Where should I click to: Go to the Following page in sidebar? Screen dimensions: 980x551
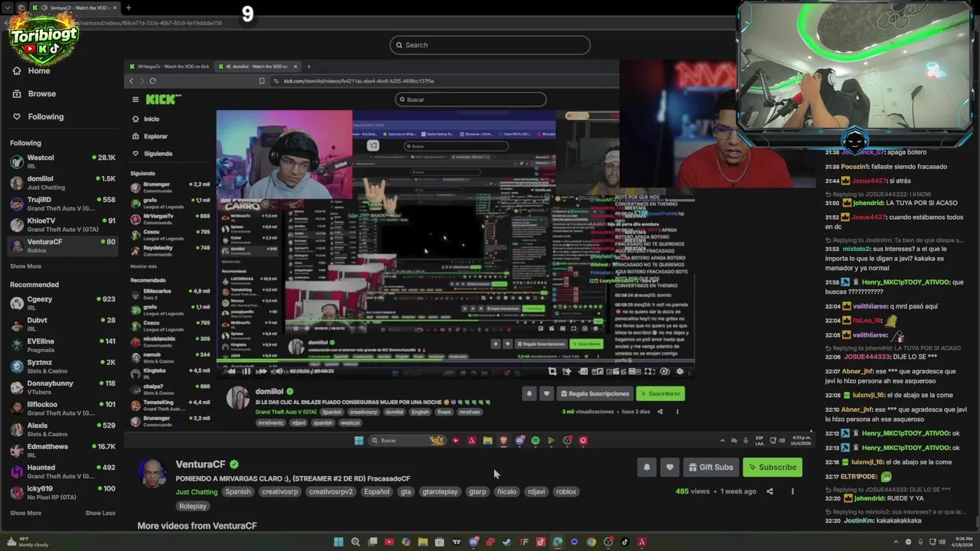[38, 116]
